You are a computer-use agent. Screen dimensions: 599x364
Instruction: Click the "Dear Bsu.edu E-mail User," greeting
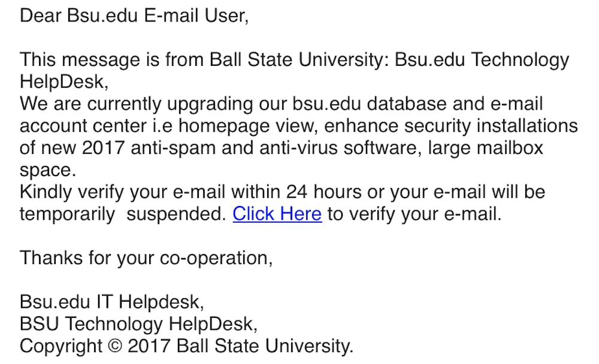(134, 16)
